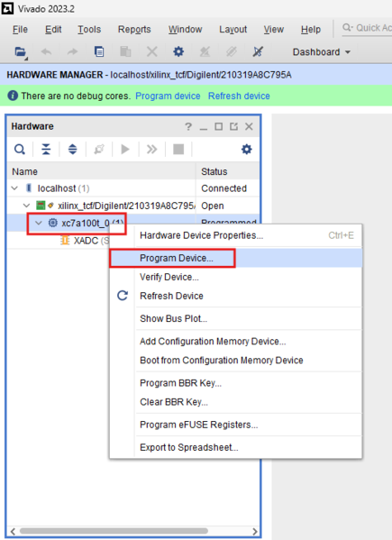Open the Window menu

pyautogui.click(x=185, y=29)
